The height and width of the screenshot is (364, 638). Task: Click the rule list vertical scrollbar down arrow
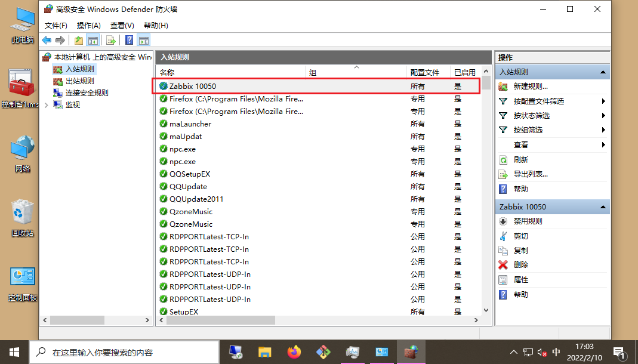click(486, 310)
